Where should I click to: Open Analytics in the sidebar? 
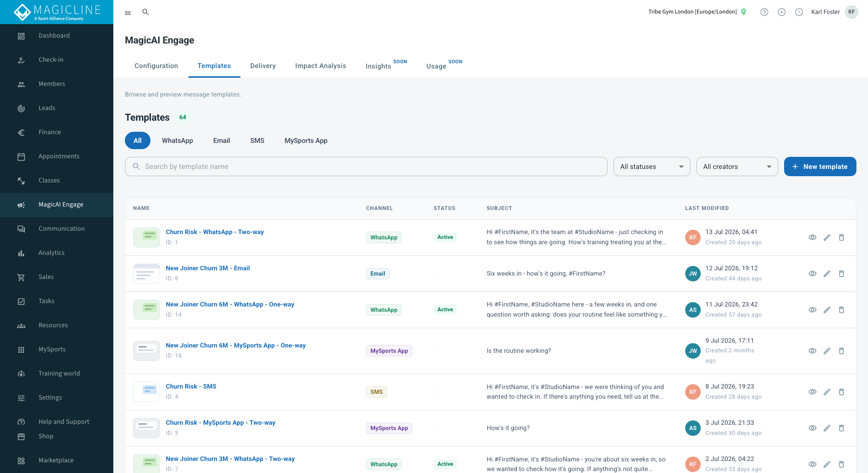(56, 253)
